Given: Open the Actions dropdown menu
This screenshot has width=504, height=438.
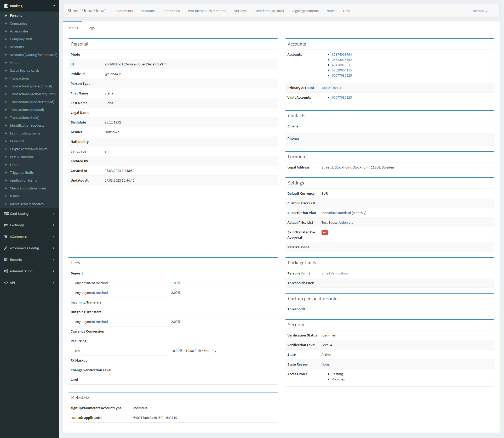Looking at the screenshot, I should point(480,11).
